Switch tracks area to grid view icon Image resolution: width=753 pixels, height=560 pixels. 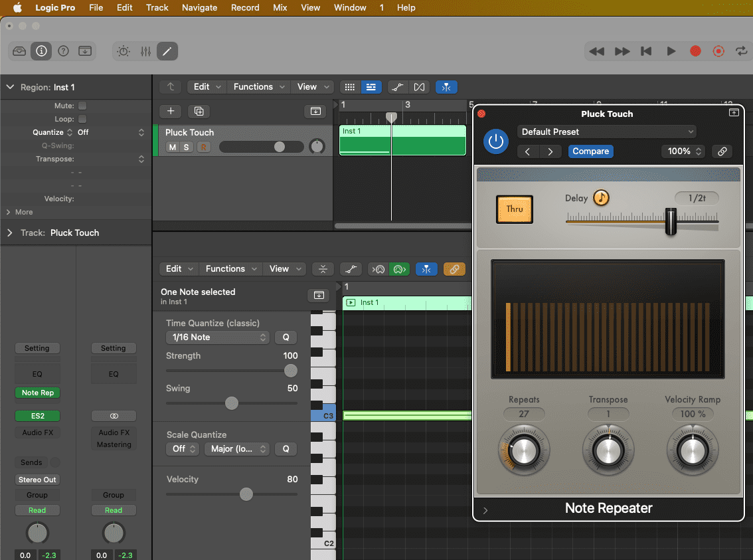coord(349,87)
